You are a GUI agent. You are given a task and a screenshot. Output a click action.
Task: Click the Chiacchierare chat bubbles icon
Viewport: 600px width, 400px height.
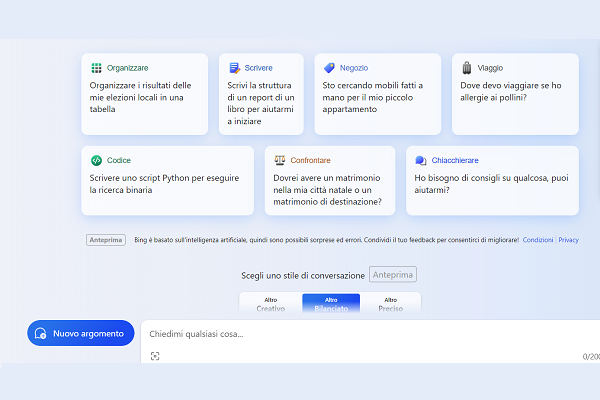[421, 160]
